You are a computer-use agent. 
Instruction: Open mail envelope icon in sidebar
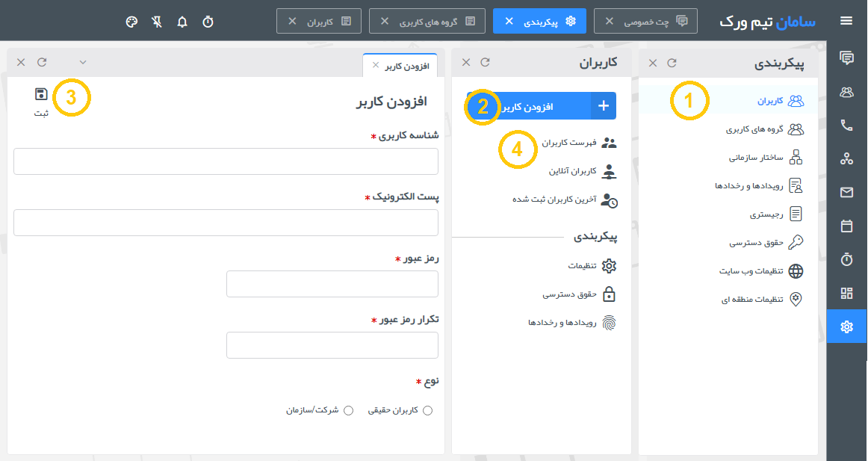(846, 192)
